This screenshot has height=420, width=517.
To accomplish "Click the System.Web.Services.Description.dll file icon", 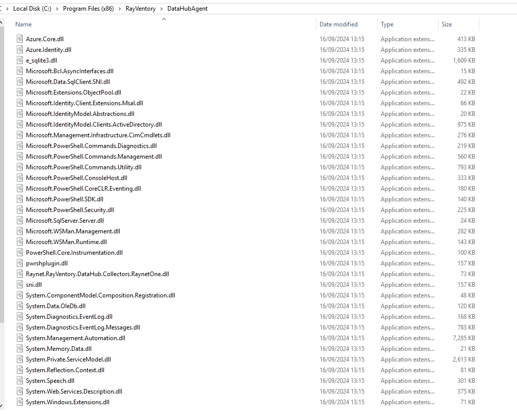I will click(x=20, y=392).
